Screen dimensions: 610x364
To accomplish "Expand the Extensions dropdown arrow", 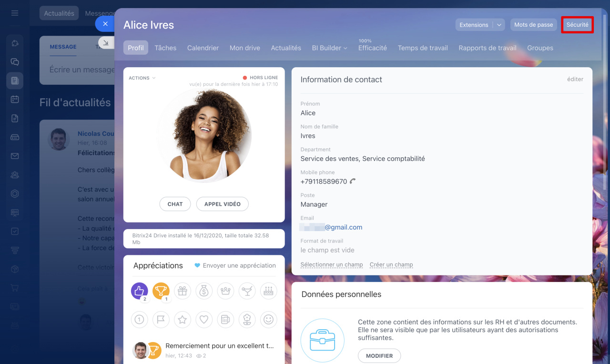I will tap(499, 25).
